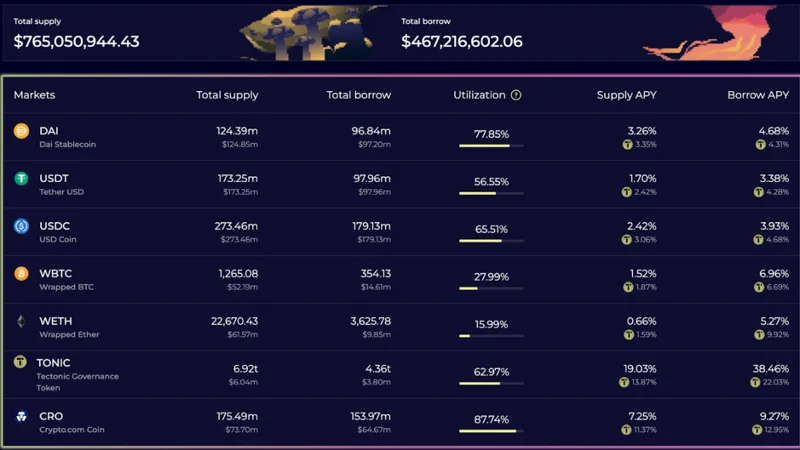Click CRO total borrow 153.97m
The height and width of the screenshot is (450, 800).
coord(370,416)
